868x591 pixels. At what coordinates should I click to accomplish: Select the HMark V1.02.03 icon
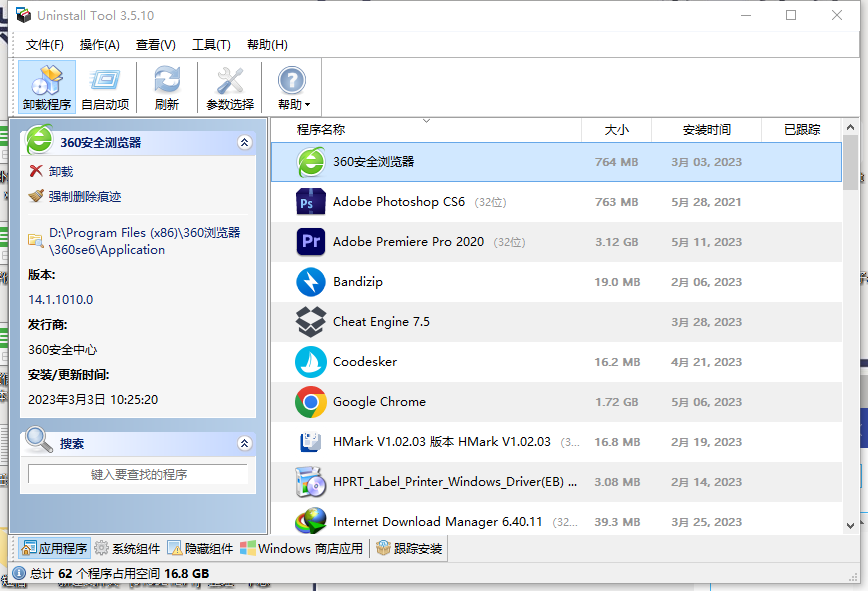pyautogui.click(x=311, y=442)
